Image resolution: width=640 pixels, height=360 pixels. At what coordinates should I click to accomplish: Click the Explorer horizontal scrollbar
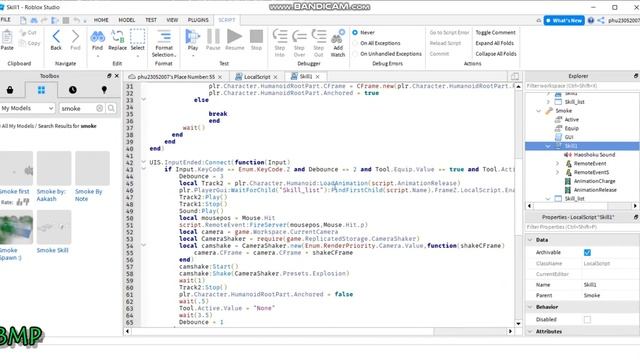[582, 206]
